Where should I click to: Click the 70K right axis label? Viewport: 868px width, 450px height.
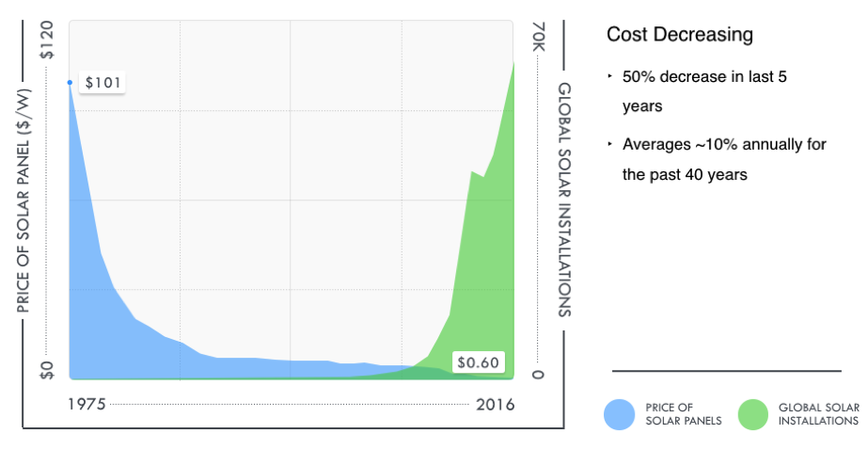click(538, 37)
